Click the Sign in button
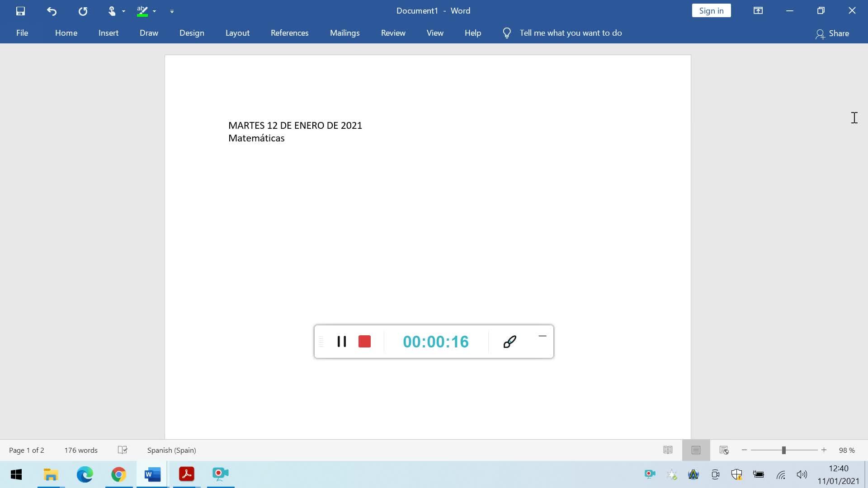 [711, 11]
